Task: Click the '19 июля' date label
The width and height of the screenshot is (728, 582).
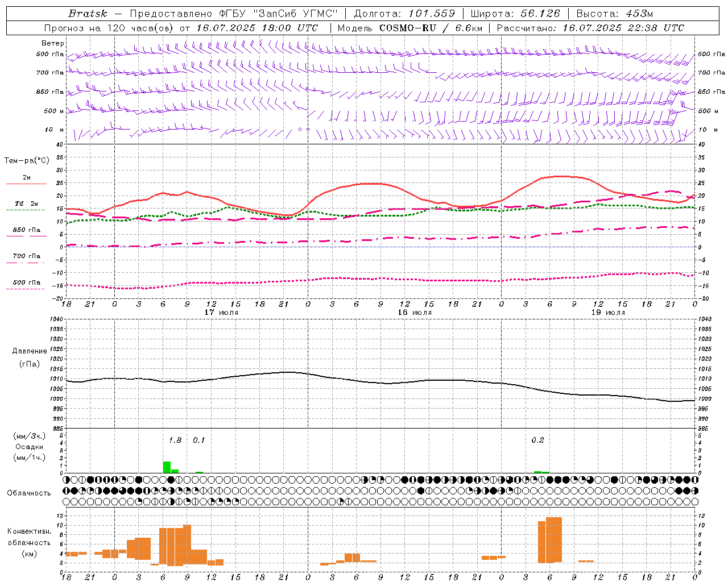Action: 608,312
